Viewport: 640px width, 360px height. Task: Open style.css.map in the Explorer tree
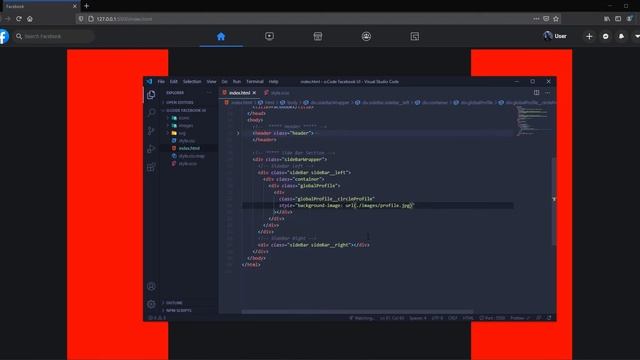tap(191, 156)
